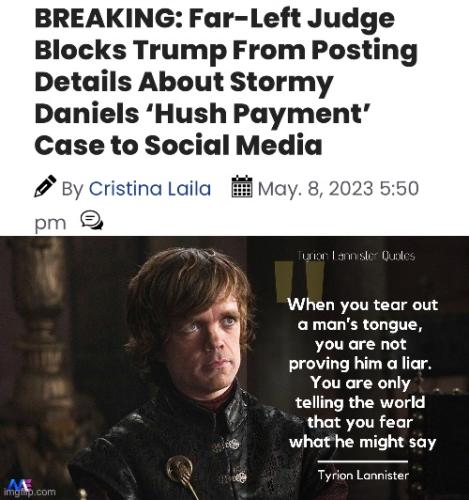The width and height of the screenshot is (469, 500).
Task: Click the 'BREAKING:' word in the headline
Action: pyautogui.click(x=108, y=18)
